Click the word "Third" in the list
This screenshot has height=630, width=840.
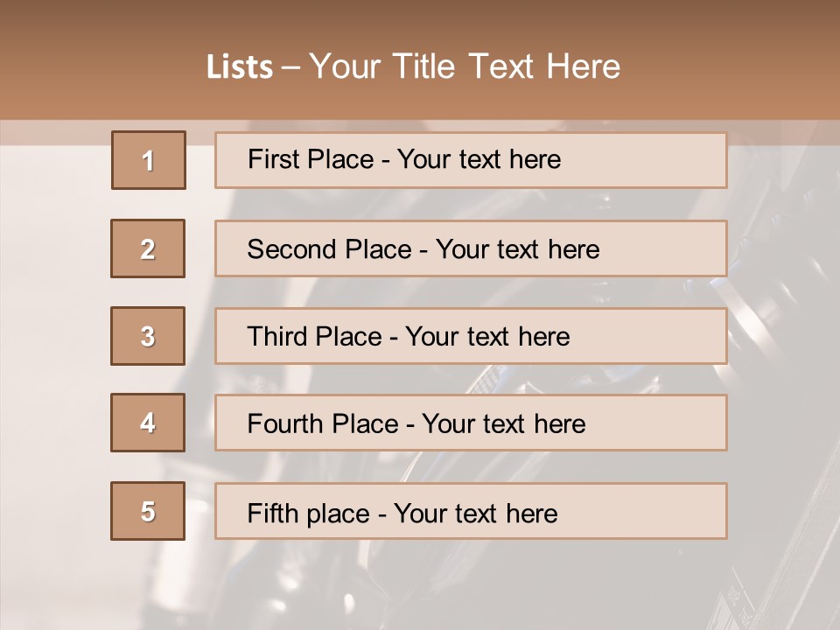[278, 337]
